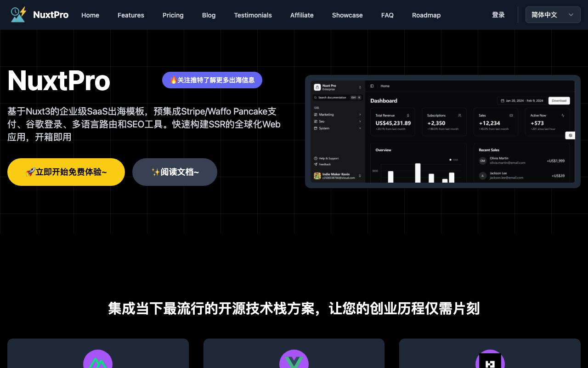
Task: Click the Overview chart title
Action: coord(383,150)
